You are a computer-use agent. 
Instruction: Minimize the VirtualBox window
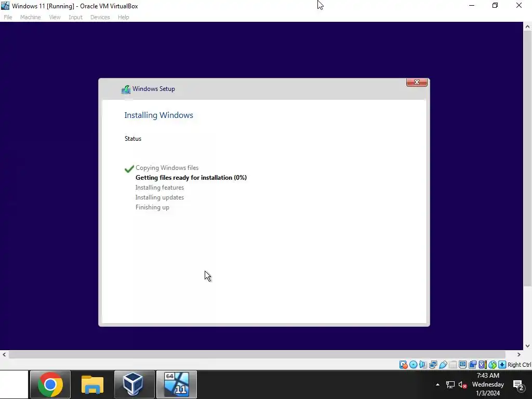tap(472, 5)
